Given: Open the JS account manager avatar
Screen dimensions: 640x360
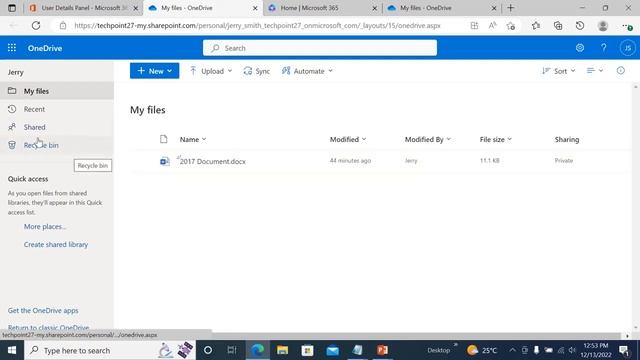Looking at the screenshot, I should [x=627, y=48].
